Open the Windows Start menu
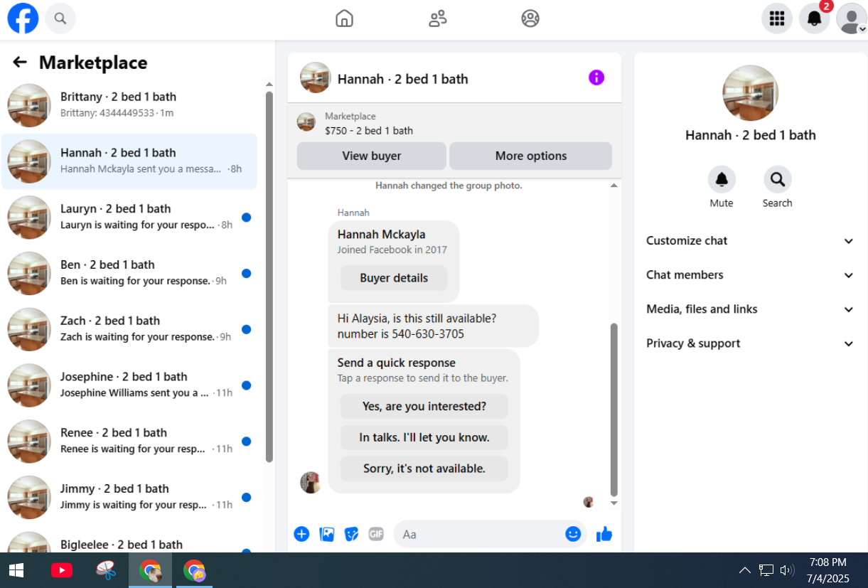Viewport: 868px width, 588px height. point(16,570)
